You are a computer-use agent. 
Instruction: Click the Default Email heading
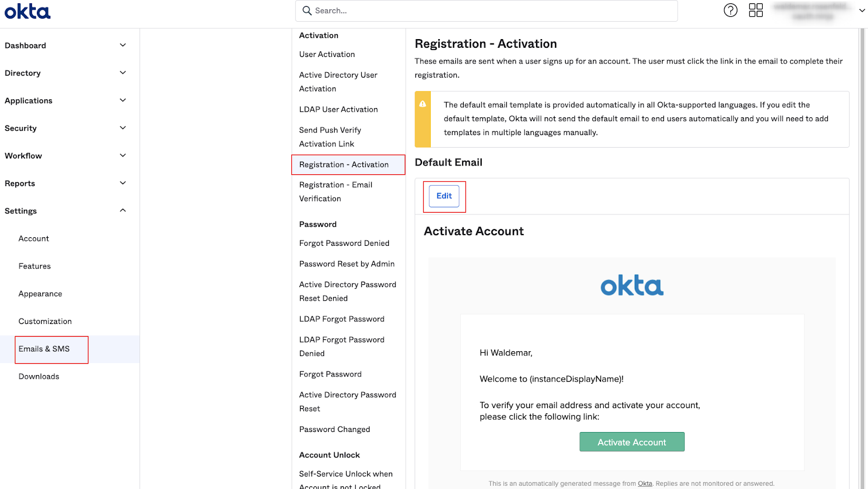click(449, 162)
